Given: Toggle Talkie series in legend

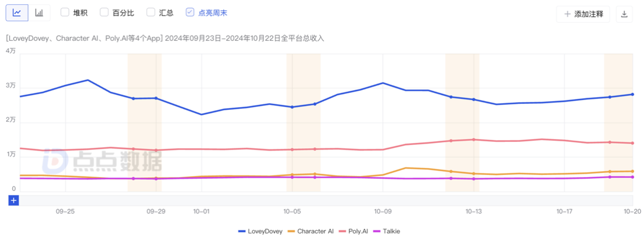Looking at the screenshot, I should (x=392, y=231).
